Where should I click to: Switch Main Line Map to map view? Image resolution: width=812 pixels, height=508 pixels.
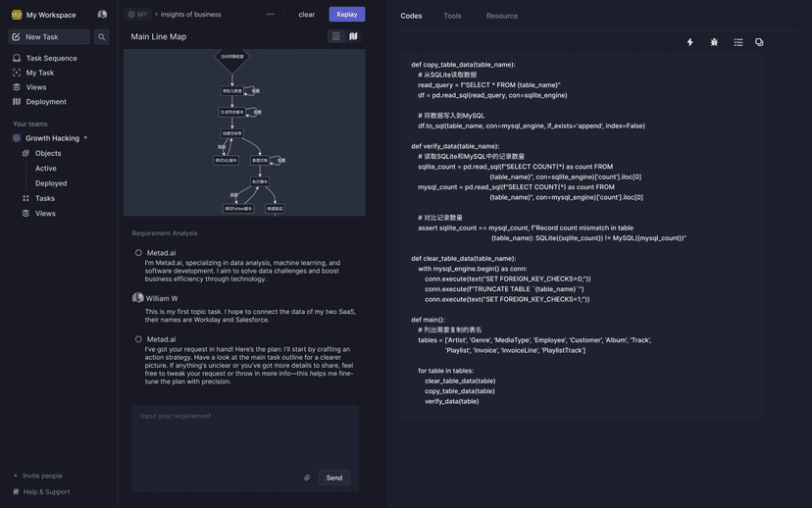click(x=353, y=36)
